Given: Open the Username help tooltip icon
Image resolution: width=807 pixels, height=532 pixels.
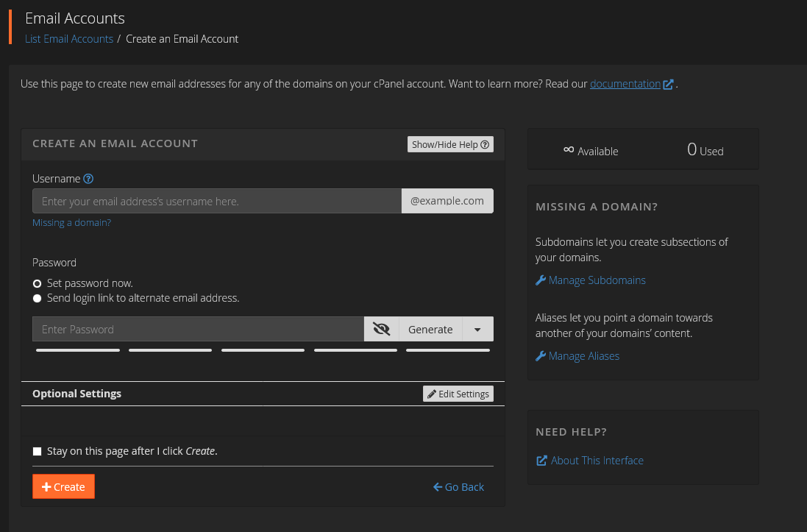Looking at the screenshot, I should (88, 179).
